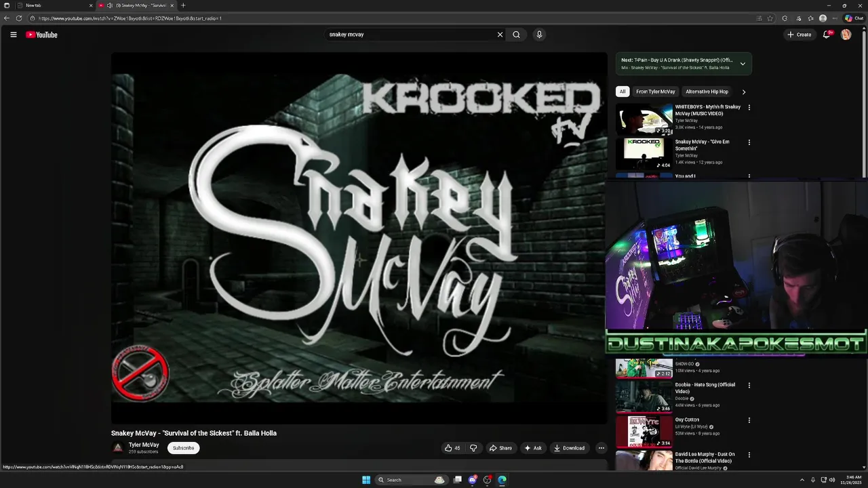Image resolution: width=868 pixels, height=488 pixels.
Task: Click the Windows taskbar search box
Action: 410,480
